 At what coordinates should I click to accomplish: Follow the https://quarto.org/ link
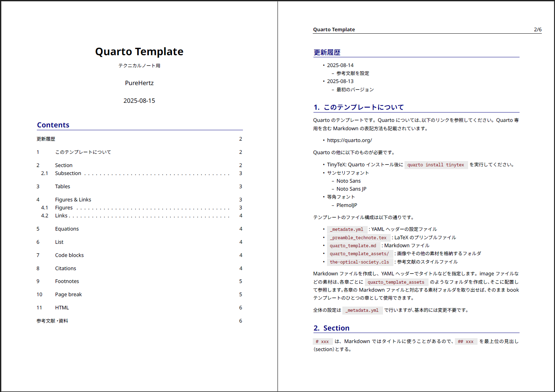[x=350, y=140]
